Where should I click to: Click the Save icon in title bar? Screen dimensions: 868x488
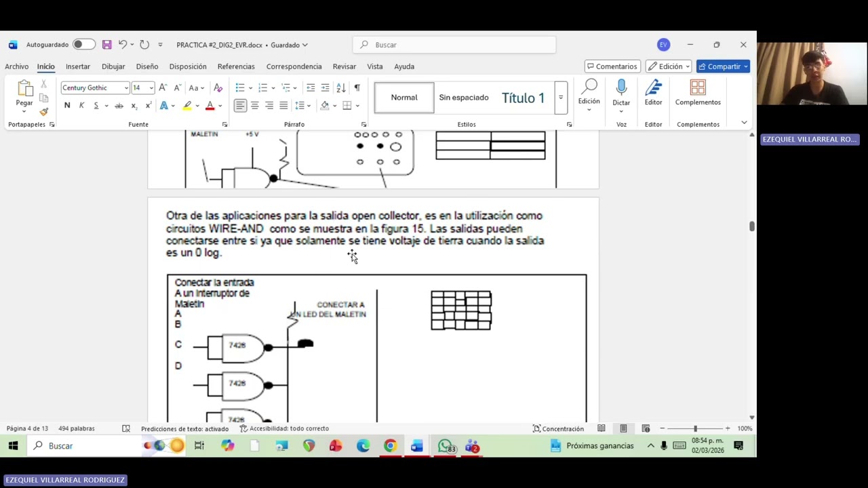point(106,45)
